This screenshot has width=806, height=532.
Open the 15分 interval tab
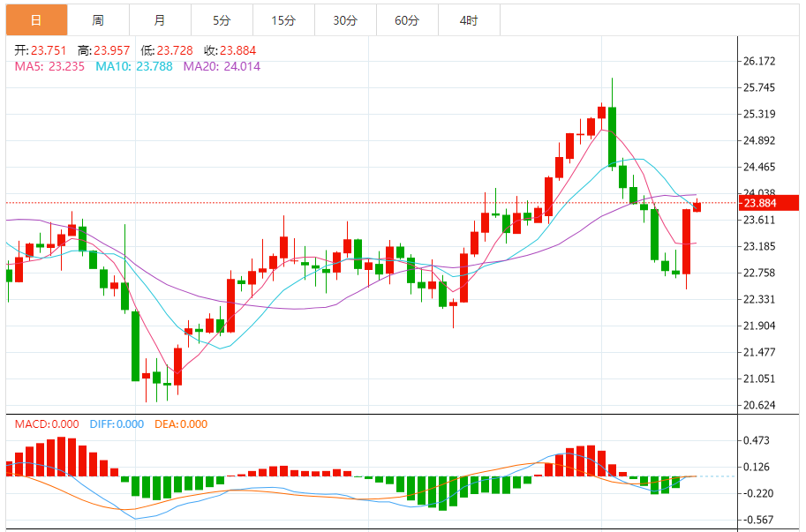(283, 20)
